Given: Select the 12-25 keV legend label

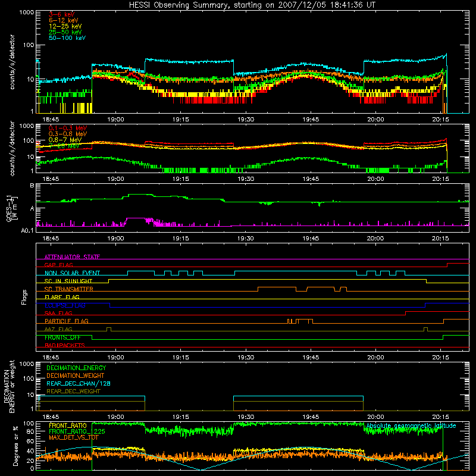Looking at the screenshot, I should tap(65, 26).
